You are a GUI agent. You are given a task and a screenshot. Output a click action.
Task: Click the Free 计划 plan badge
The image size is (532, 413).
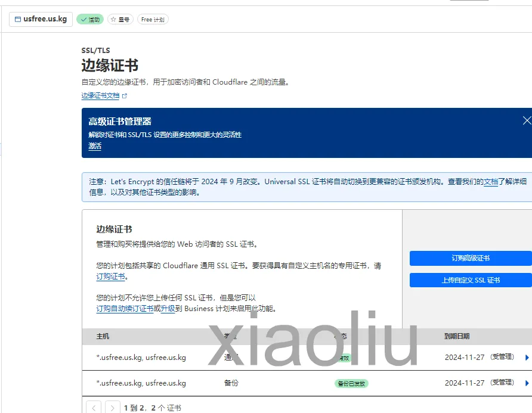click(x=153, y=19)
